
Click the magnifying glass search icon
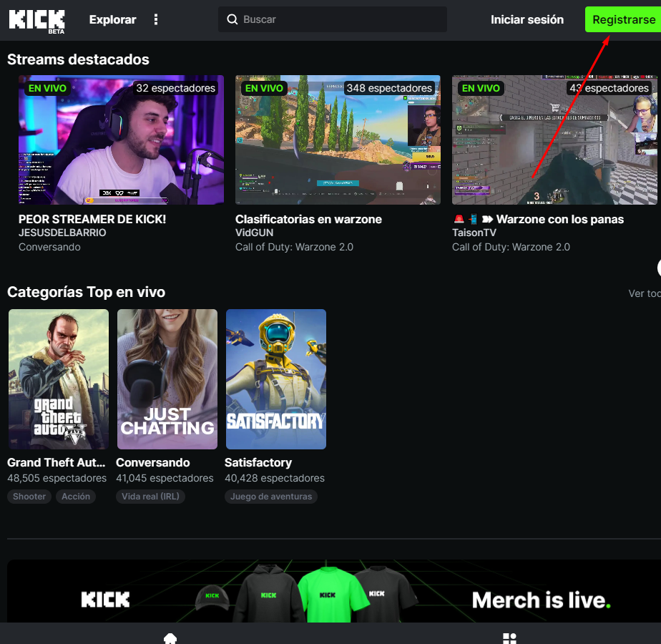pos(232,20)
